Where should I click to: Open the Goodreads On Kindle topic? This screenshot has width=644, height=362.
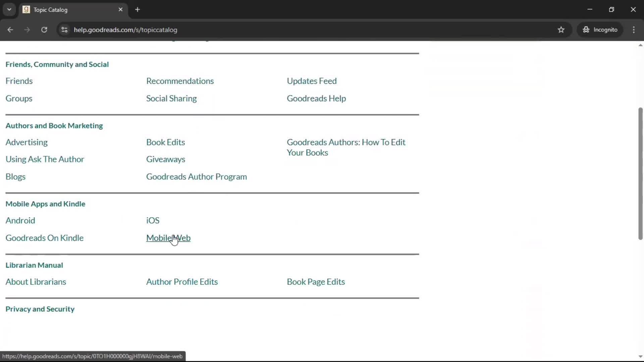tap(44, 238)
